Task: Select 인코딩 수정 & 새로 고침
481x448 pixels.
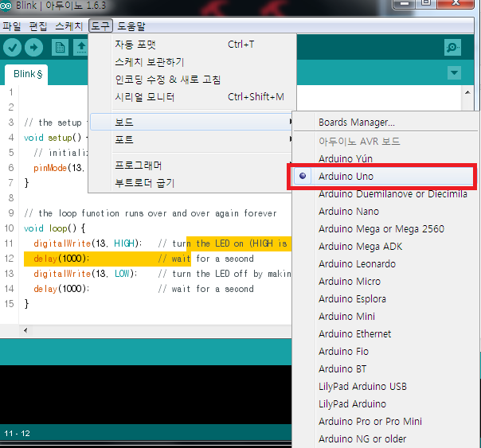Action: click(193, 80)
